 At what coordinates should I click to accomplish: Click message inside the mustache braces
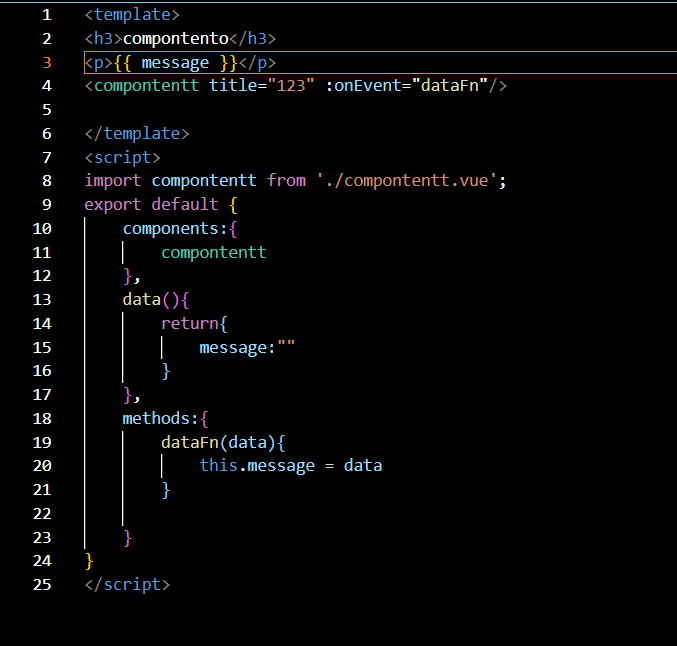[x=175, y=63]
